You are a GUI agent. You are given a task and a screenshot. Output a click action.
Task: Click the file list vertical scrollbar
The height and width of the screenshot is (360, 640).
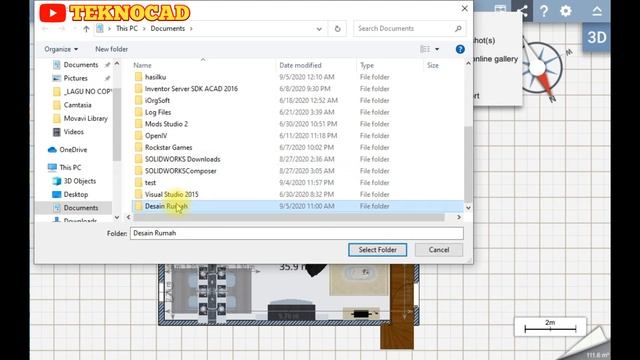pyautogui.click(x=468, y=163)
